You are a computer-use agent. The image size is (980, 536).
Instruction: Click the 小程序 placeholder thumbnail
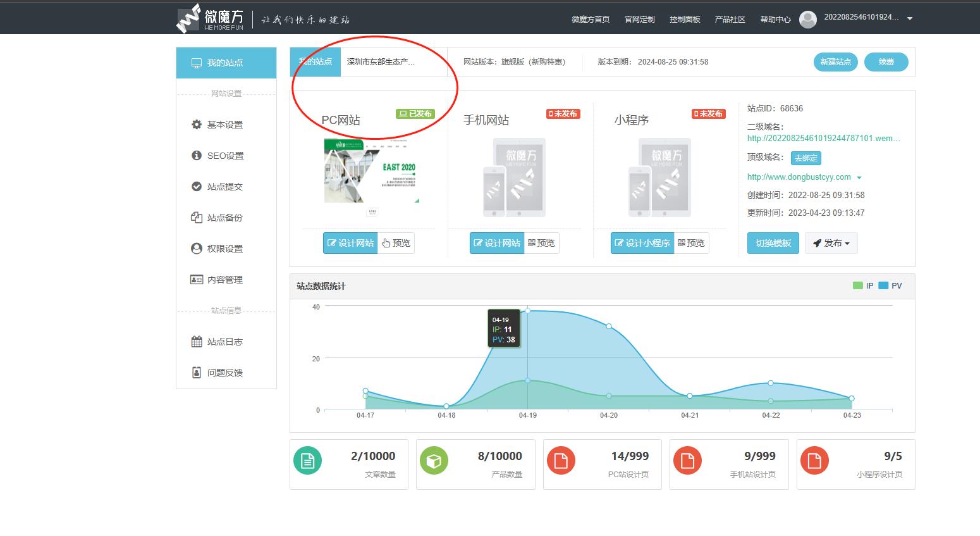pos(659,178)
